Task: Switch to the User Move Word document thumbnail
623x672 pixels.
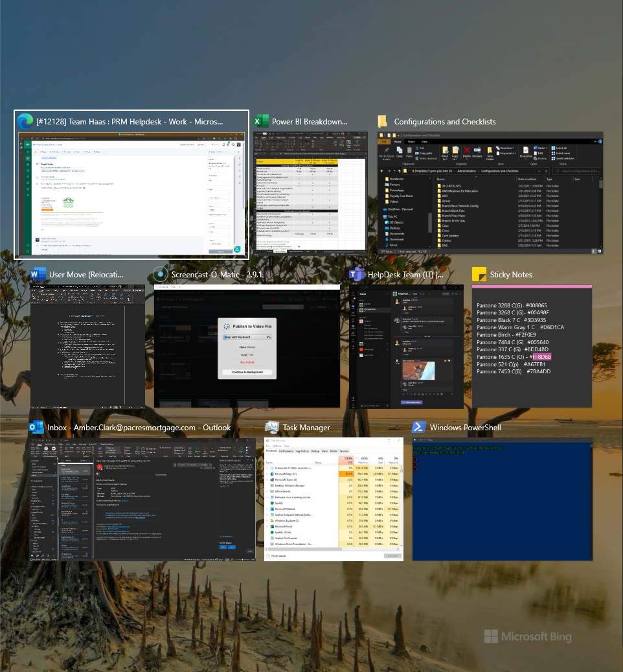Action: pos(88,346)
